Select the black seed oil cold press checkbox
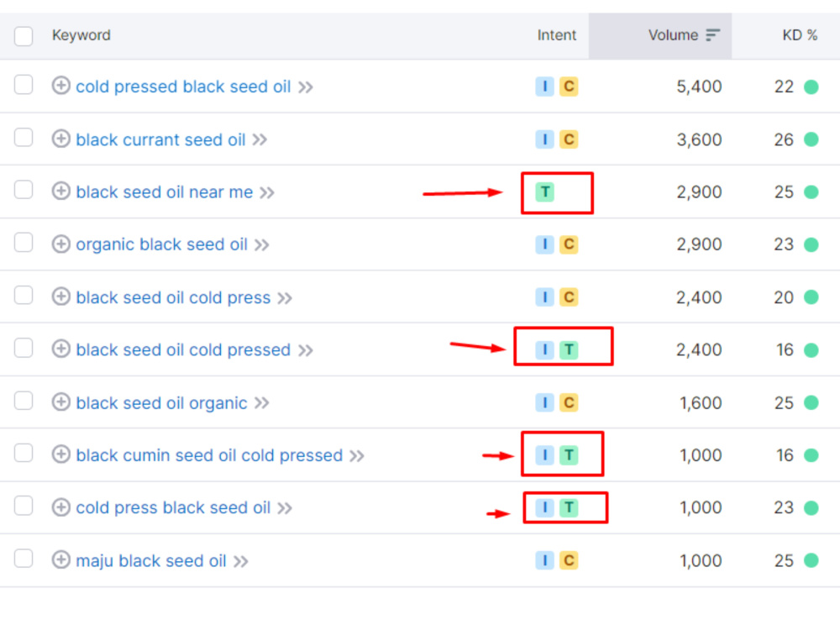Viewport: 840px width, 630px height. coord(24,295)
